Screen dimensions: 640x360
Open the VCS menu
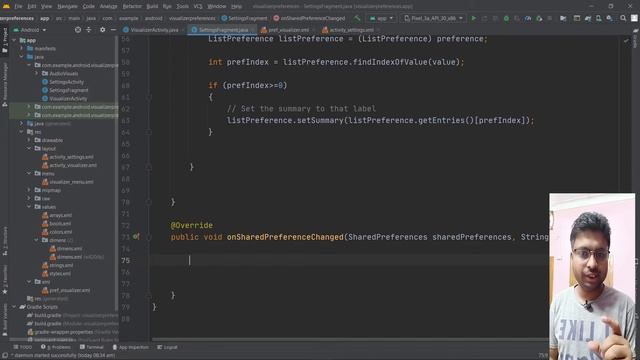198,7
